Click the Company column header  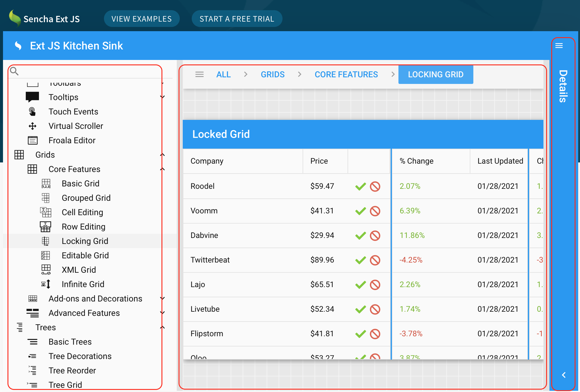[x=207, y=161]
